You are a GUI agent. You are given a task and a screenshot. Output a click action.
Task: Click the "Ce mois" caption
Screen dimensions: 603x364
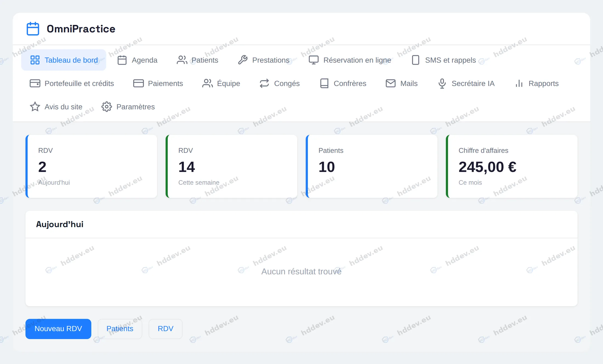coord(470,182)
